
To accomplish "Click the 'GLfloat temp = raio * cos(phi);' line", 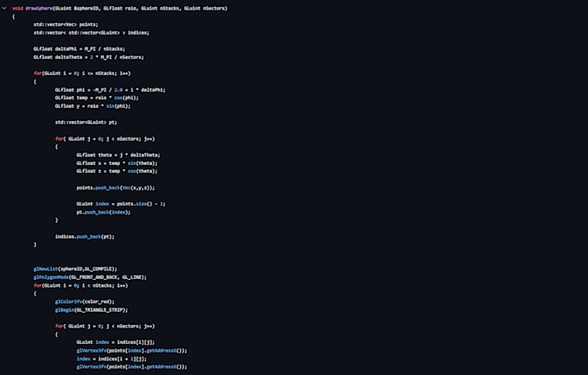I will pyautogui.click(x=97, y=98).
